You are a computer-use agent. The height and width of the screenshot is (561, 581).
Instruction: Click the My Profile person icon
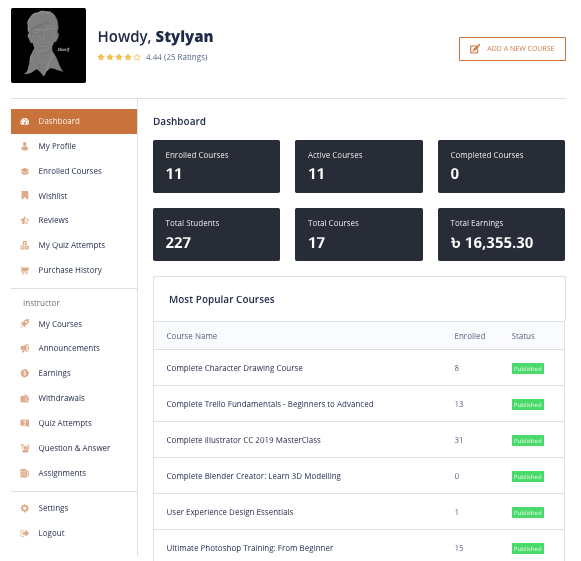point(24,146)
